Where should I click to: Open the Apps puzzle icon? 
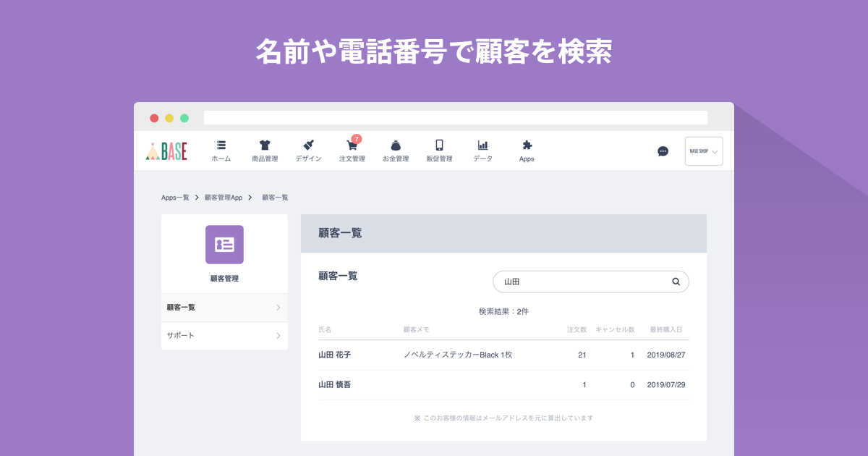527,145
